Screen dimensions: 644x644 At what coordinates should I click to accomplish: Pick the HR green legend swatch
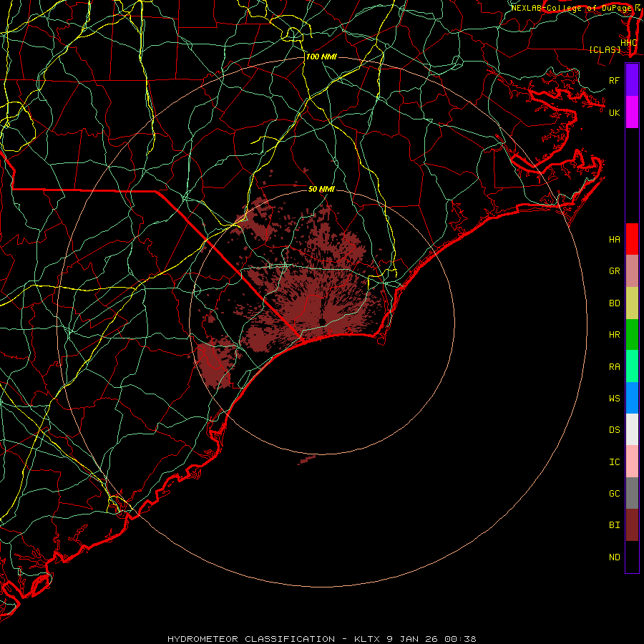632,335
